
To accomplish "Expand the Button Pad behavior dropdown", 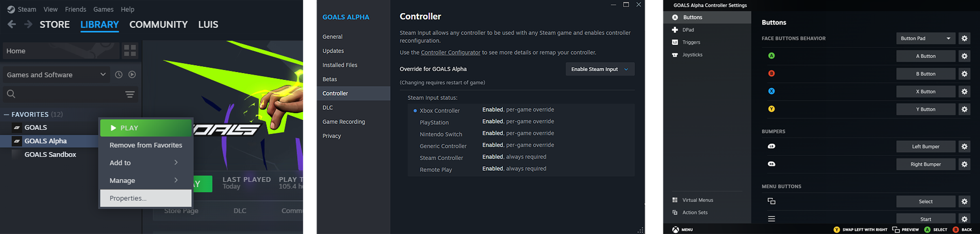I will pyautogui.click(x=925, y=38).
